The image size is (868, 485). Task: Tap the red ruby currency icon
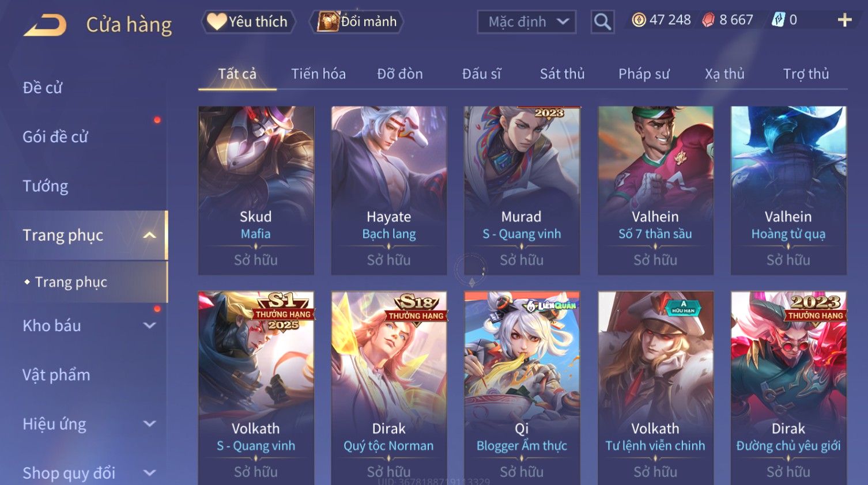[x=708, y=20]
